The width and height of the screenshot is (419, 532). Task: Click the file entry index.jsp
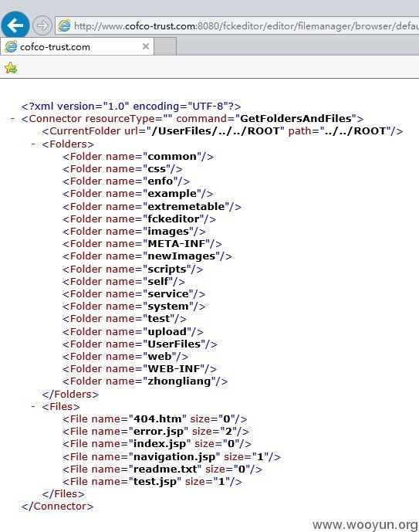click(x=157, y=444)
